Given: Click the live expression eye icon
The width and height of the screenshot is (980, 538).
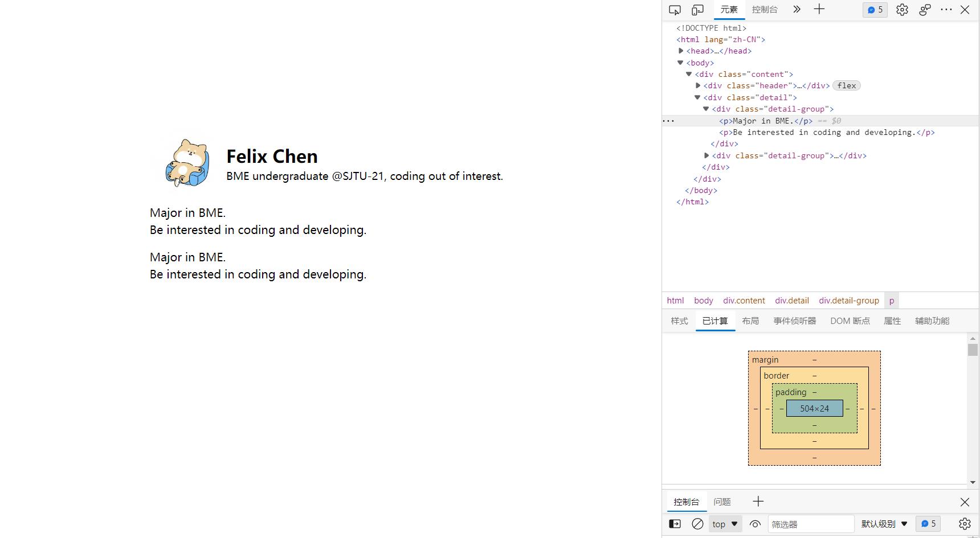Looking at the screenshot, I should click(755, 524).
